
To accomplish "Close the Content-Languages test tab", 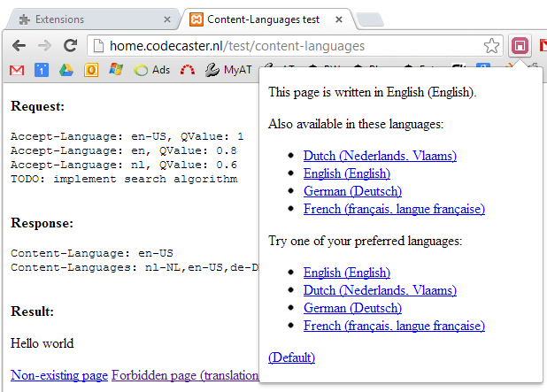I will point(339,19).
